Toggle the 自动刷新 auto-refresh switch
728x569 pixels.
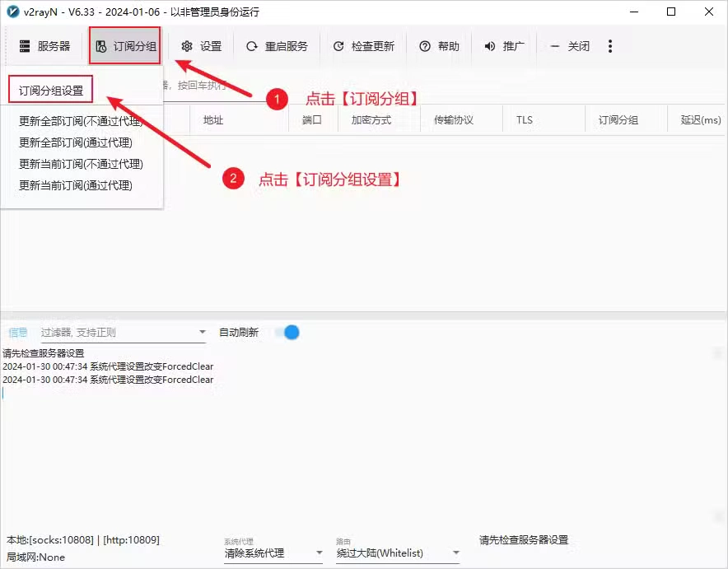click(x=287, y=333)
